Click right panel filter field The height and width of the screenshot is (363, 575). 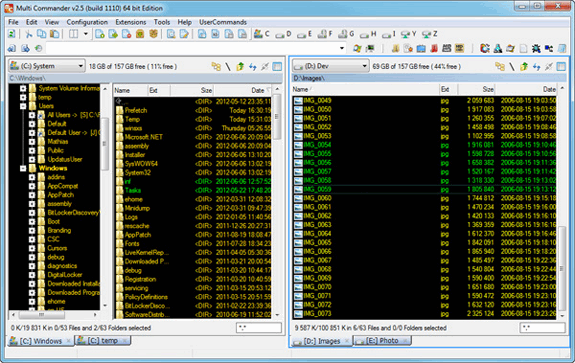[x=542, y=328]
